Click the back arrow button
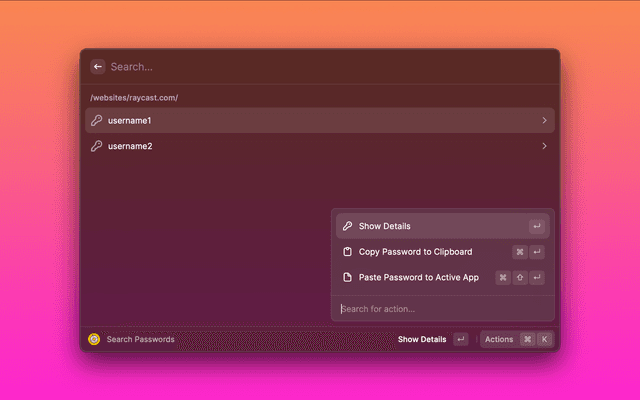This screenshot has width=640, height=400. (x=98, y=67)
